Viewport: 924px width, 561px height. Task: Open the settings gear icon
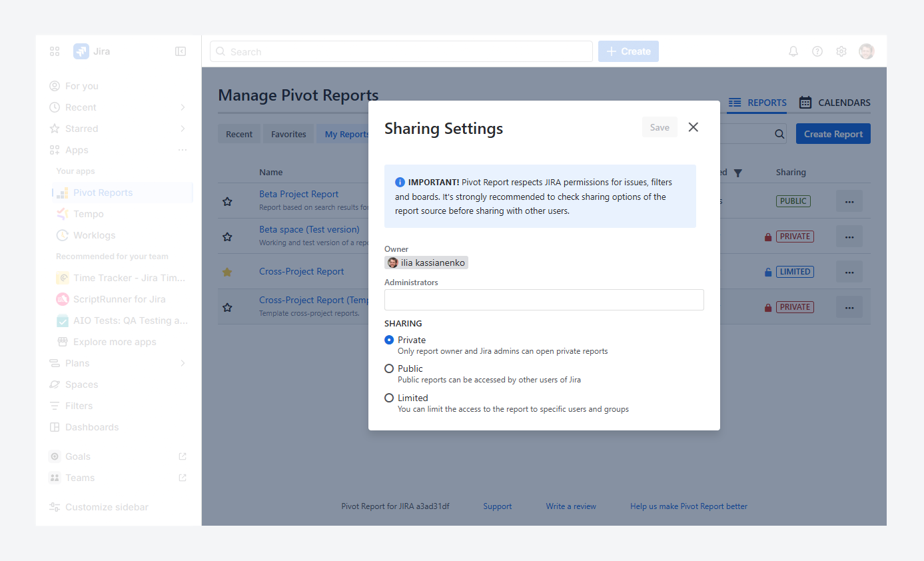point(841,51)
